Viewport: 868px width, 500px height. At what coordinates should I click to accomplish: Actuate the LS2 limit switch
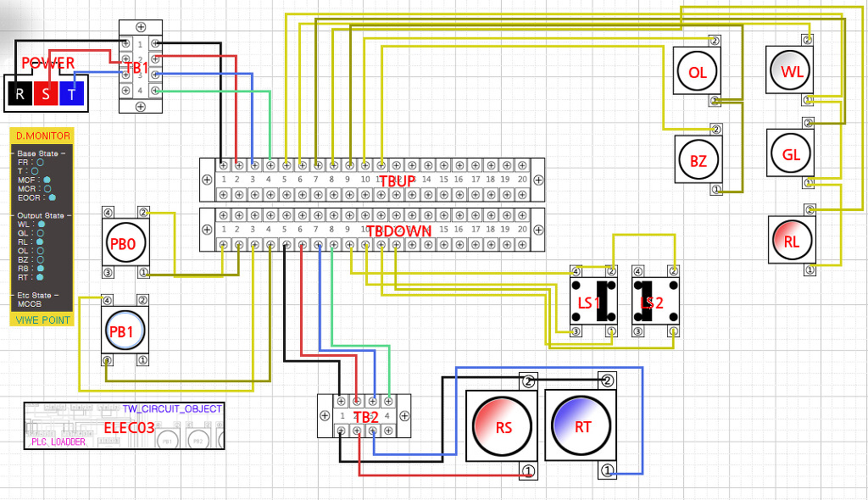click(x=656, y=301)
